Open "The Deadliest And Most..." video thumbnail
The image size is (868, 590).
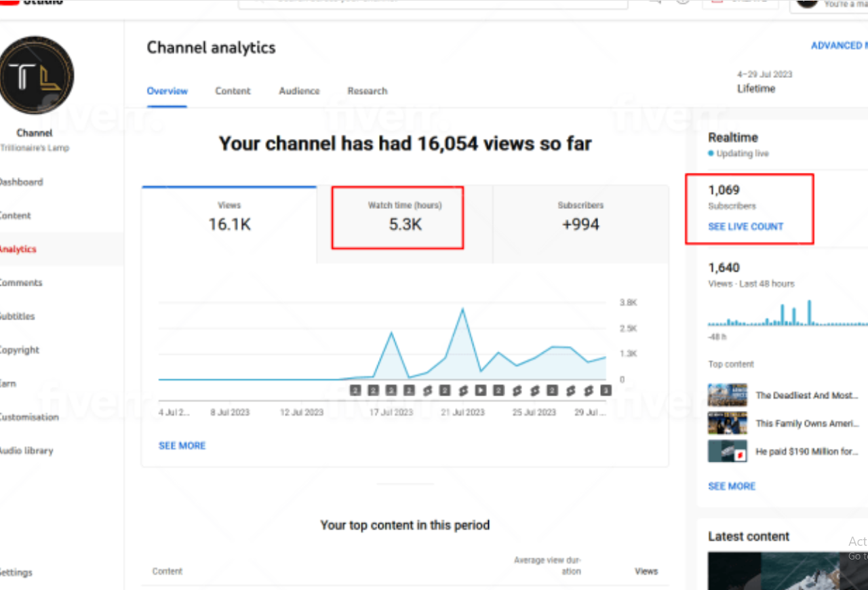click(727, 395)
